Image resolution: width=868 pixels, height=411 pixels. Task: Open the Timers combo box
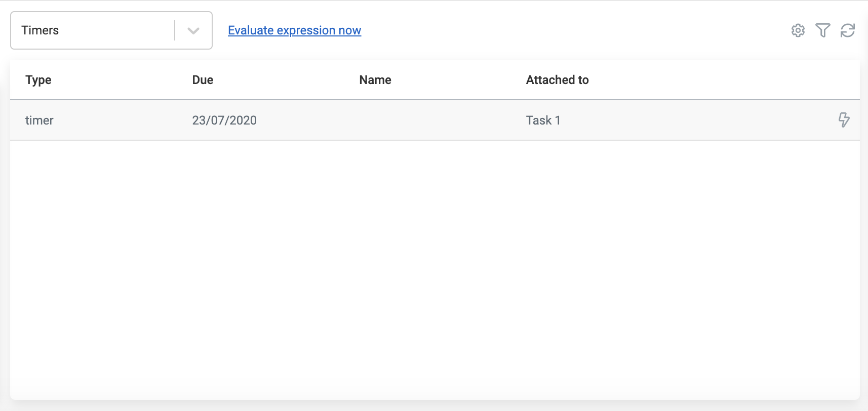[x=91, y=30]
